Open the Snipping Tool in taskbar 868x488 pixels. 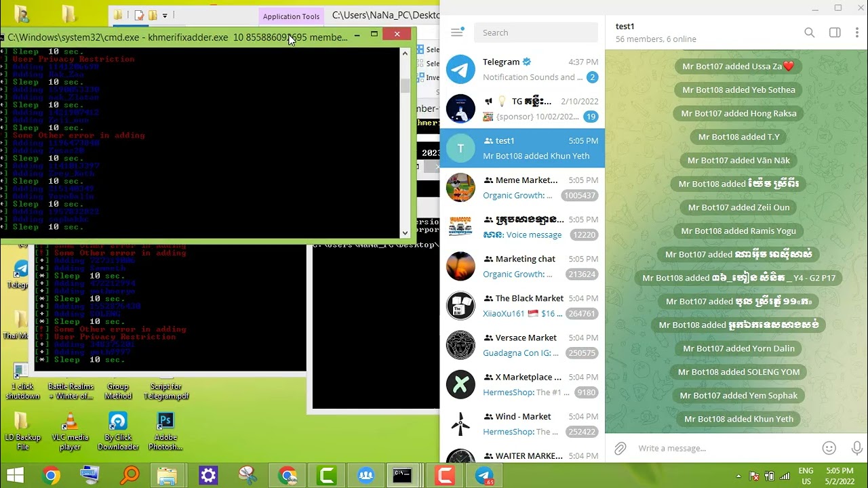[248, 476]
